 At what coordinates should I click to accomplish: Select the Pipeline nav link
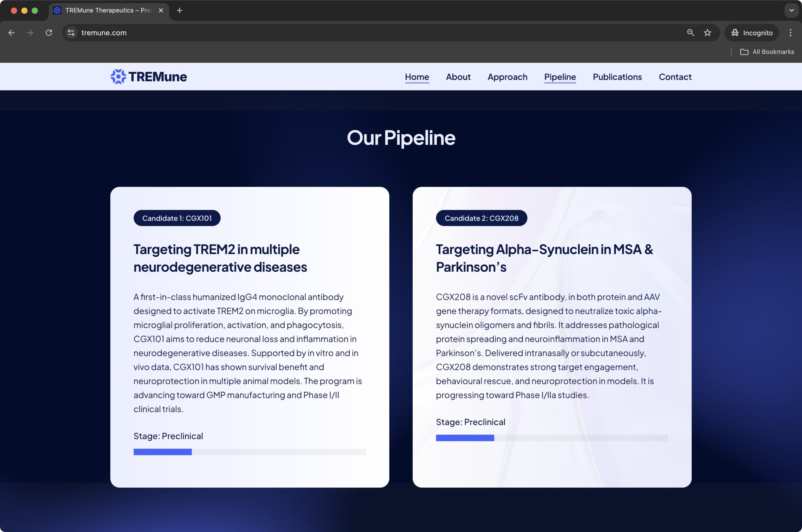point(560,77)
